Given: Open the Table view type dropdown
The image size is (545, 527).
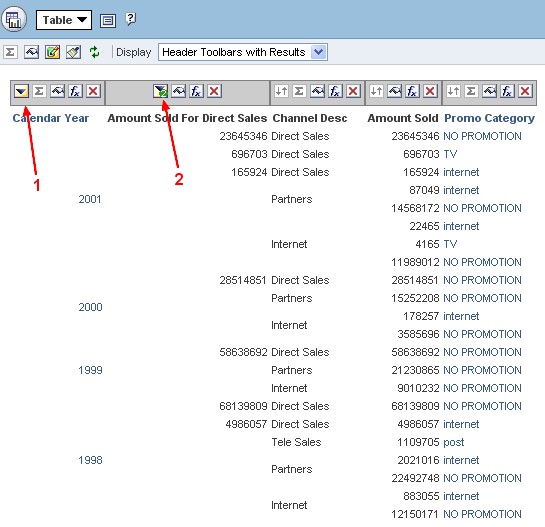Looking at the screenshot, I should point(64,20).
